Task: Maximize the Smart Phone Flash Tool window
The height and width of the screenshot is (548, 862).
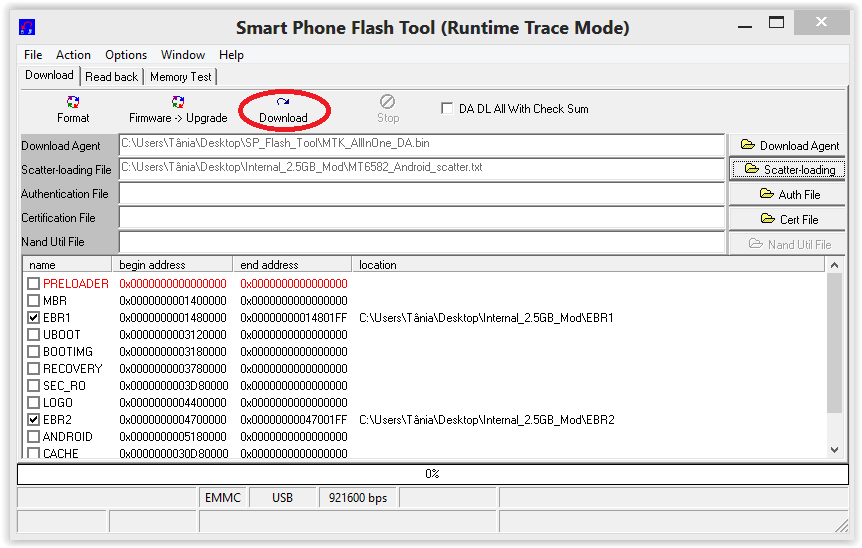Action: pyautogui.click(x=776, y=23)
